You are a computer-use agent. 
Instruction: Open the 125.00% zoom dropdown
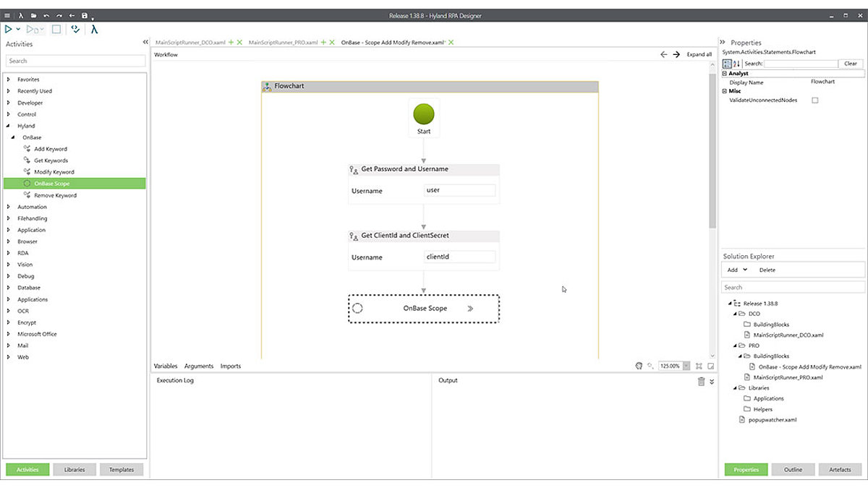pos(686,367)
